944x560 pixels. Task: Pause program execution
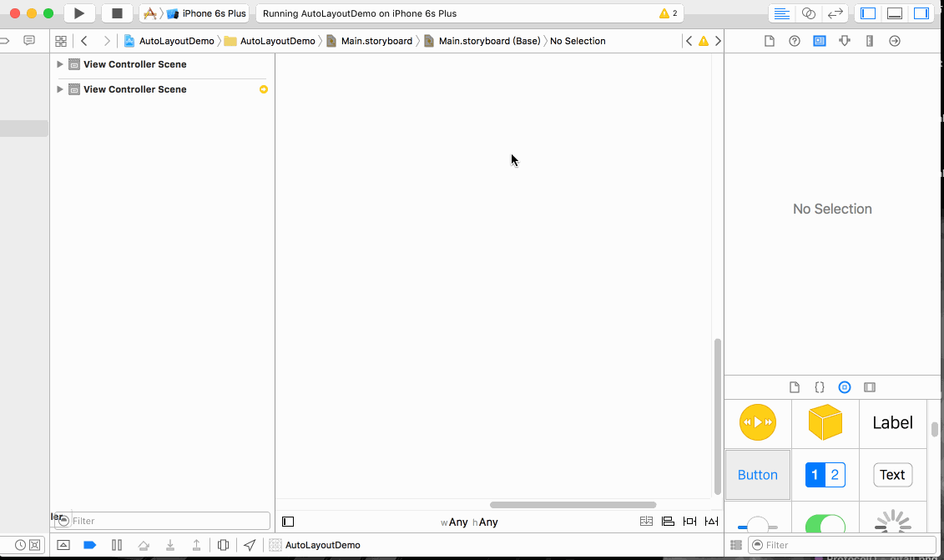pyautogui.click(x=117, y=545)
